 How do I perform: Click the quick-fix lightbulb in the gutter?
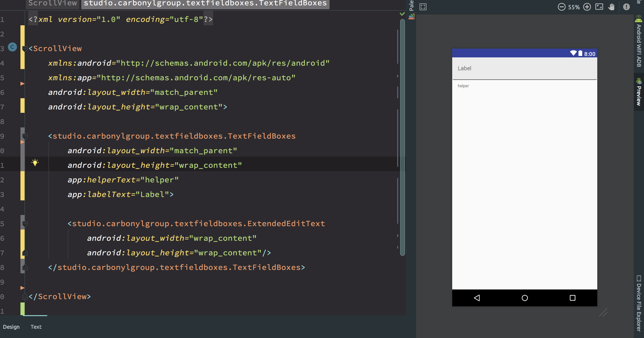[35, 163]
